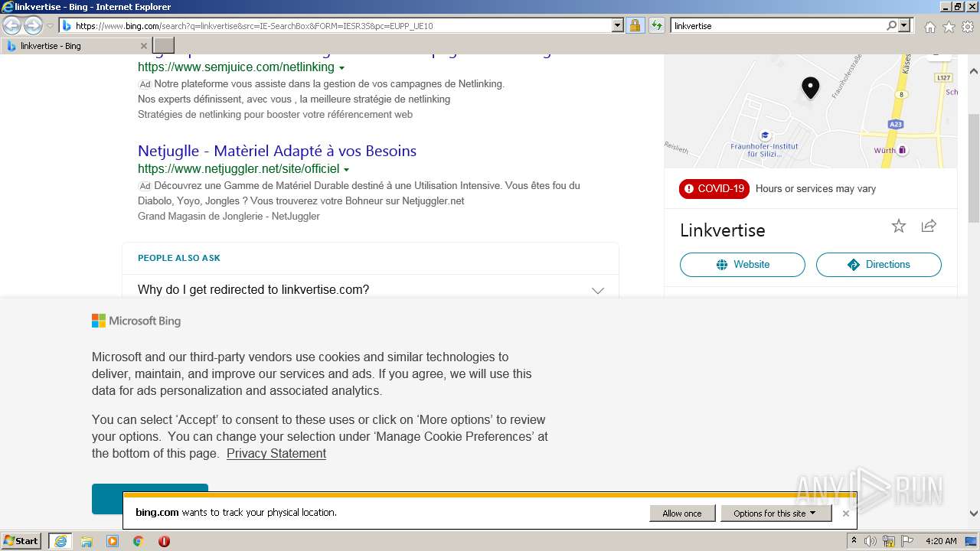Open a new tab button

click(x=164, y=46)
